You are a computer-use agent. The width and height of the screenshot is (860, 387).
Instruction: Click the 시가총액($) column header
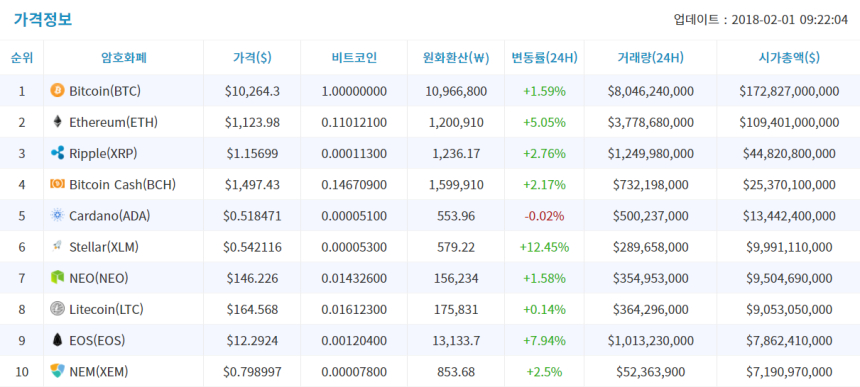pyautogui.click(x=789, y=58)
